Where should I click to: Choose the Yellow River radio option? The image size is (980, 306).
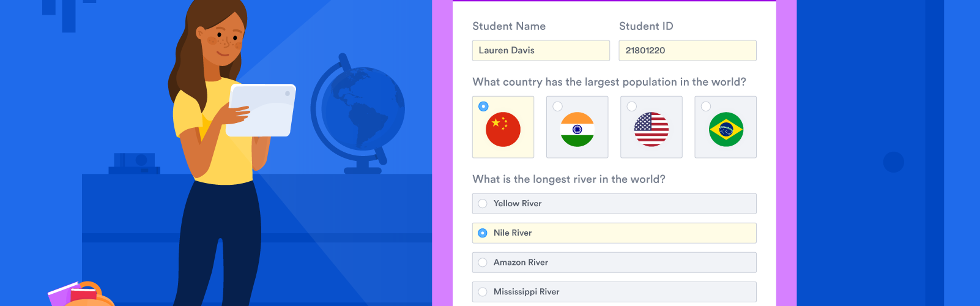click(x=483, y=204)
